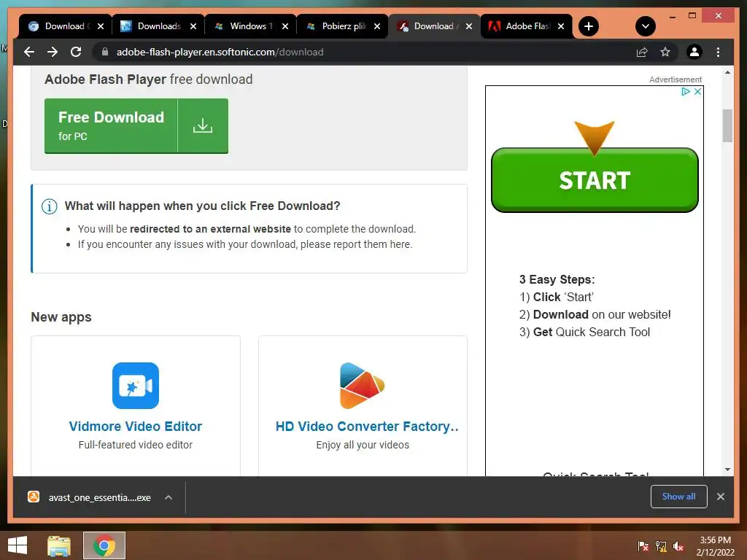Click the address bar URL

click(220, 52)
